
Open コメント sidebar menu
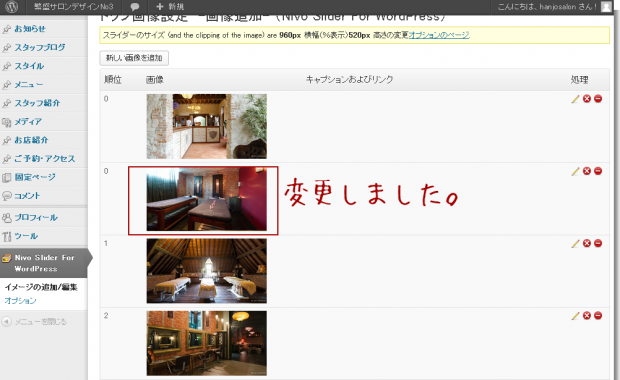point(27,196)
